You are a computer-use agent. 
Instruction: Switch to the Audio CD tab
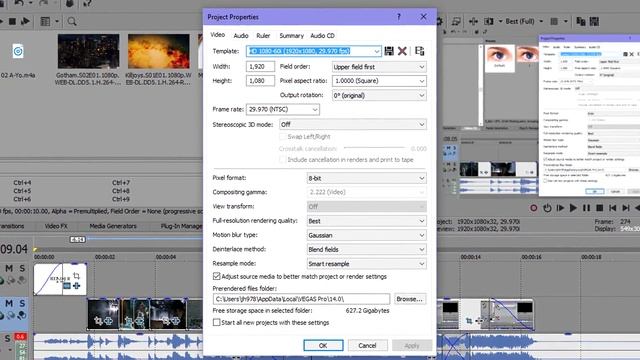pos(322,36)
